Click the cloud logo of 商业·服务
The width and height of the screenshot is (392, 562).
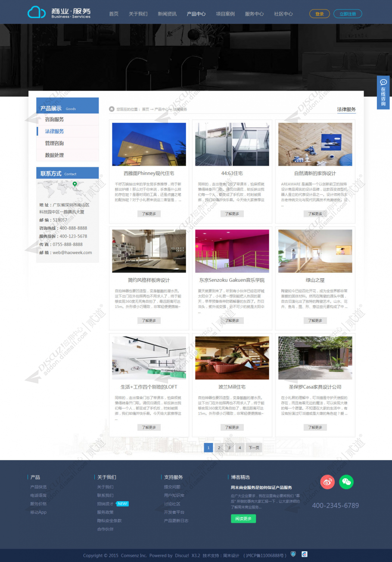point(37,13)
